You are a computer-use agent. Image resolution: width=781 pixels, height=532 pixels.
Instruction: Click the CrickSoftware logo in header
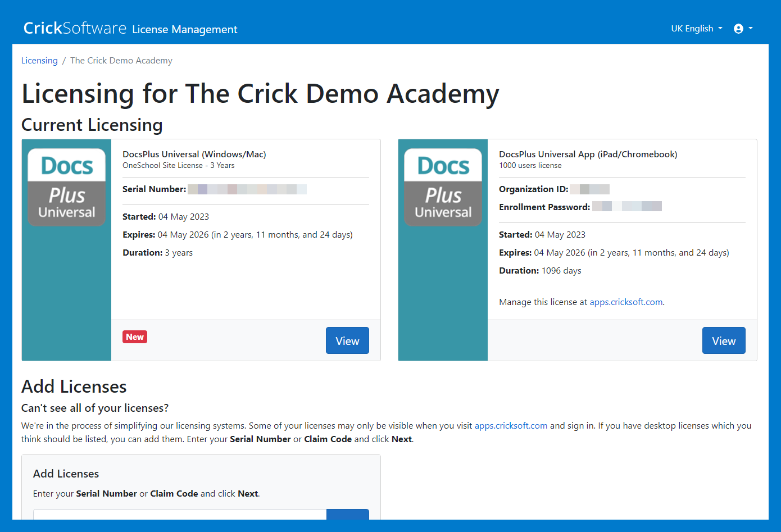pyautogui.click(x=75, y=28)
